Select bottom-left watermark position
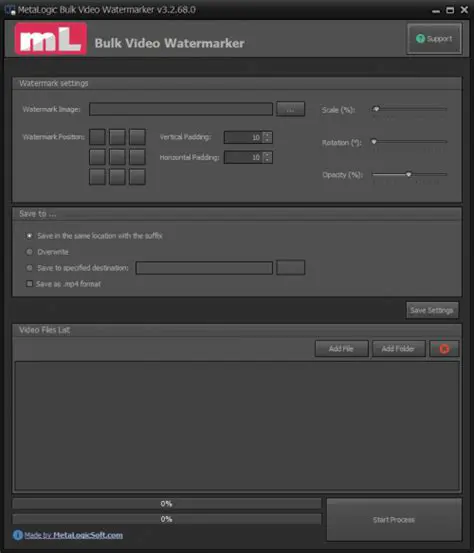This screenshot has height=553, width=474. coord(97,177)
